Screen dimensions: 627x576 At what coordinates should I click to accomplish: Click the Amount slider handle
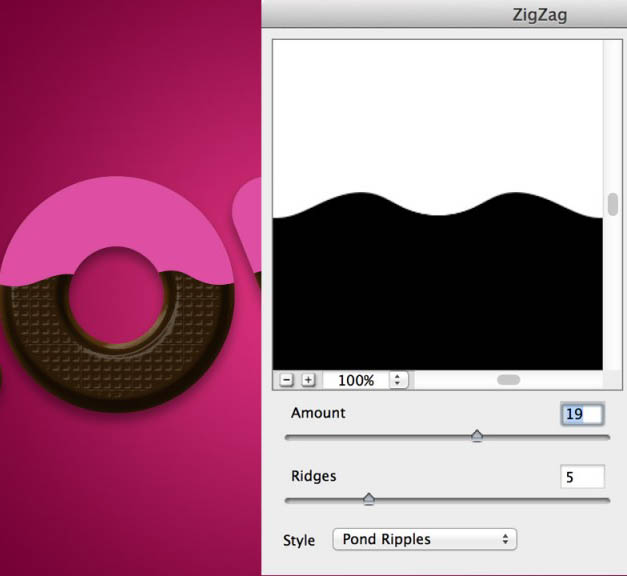tap(477, 436)
